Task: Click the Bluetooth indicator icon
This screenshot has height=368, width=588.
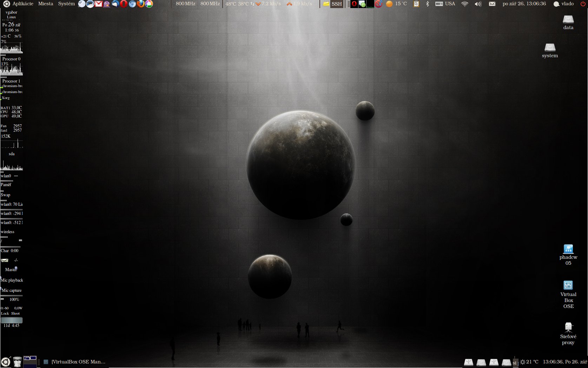Action: click(x=427, y=4)
